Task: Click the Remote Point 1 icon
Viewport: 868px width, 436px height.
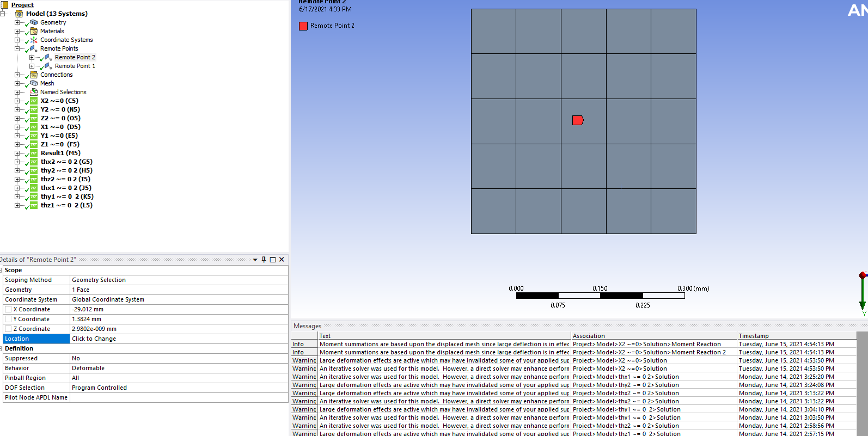Action: point(48,66)
